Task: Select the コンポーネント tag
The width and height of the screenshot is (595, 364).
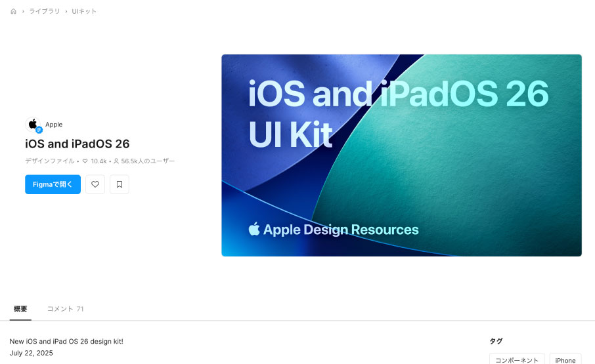Action: (x=517, y=359)
